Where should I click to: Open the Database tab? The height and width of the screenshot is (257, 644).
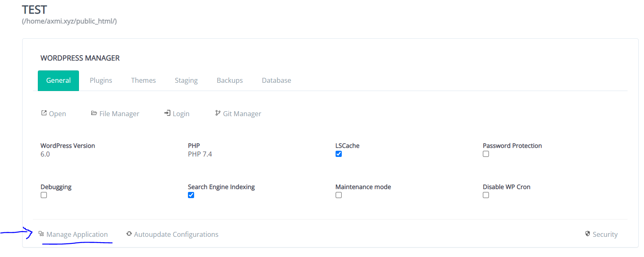276,80
